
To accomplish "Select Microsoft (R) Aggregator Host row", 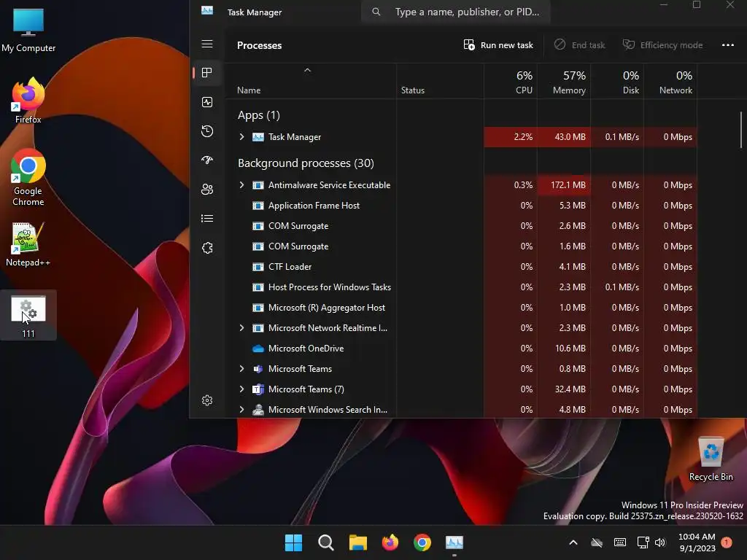I will (461, 308).
